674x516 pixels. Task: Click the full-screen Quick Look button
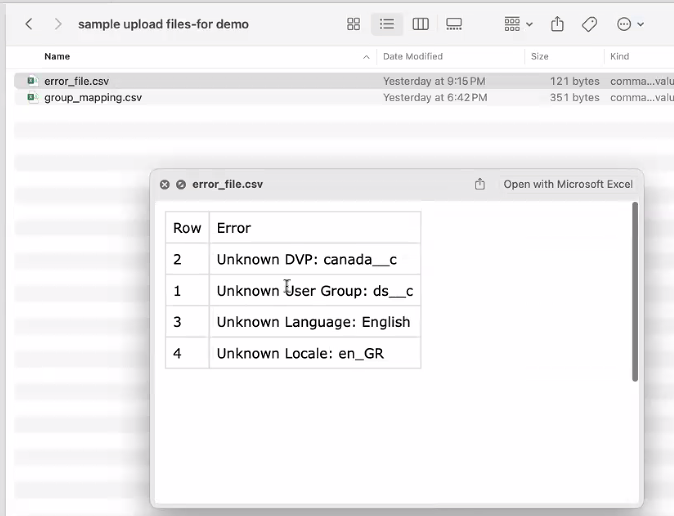[181, 184]
